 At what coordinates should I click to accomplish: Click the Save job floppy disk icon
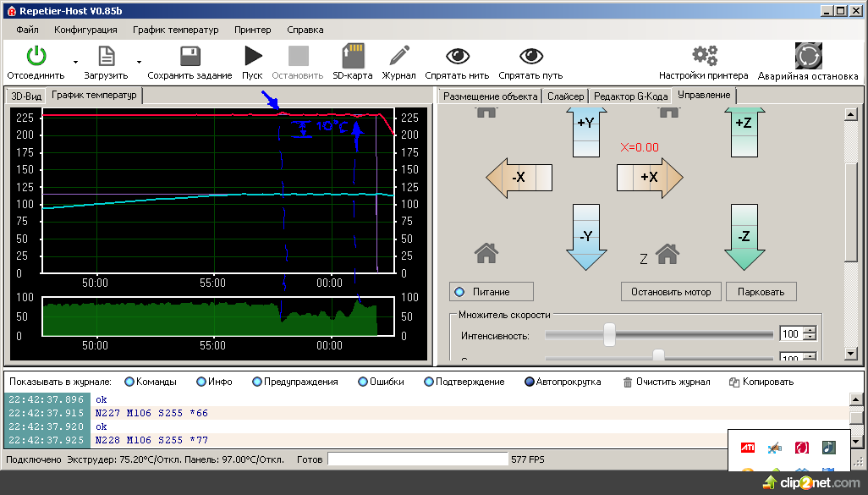pyautogui.click(x=190, y=57)
